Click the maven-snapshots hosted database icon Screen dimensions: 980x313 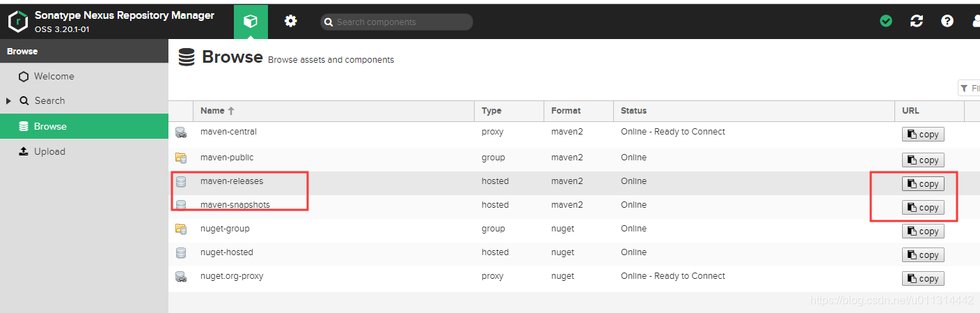181,205
